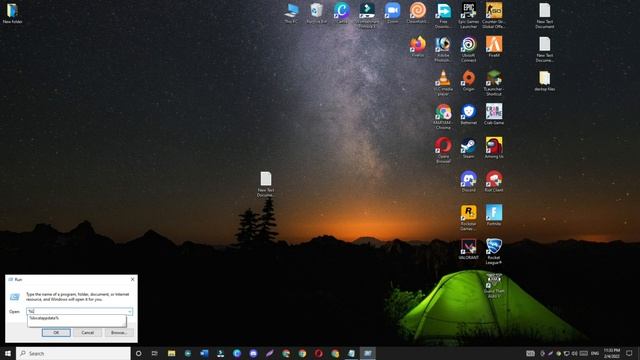The width and height of the screenshot is (640, 360).
Task: Open Microsoft Word from the taskbar
Action: 204,353
